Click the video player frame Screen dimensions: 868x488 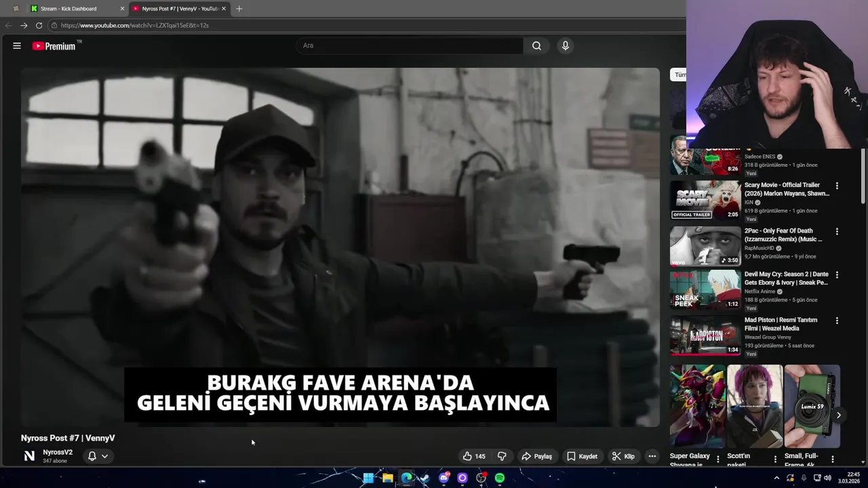coord(340,247)
